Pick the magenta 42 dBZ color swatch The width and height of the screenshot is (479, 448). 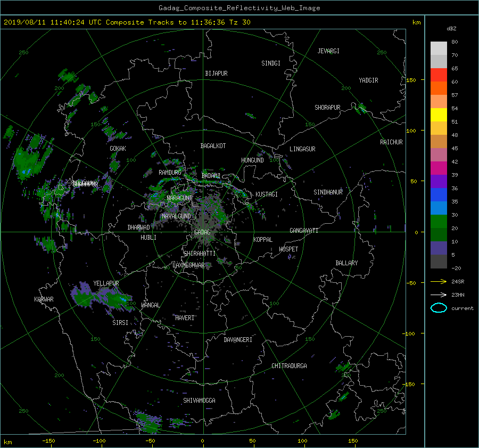(439, 168)
